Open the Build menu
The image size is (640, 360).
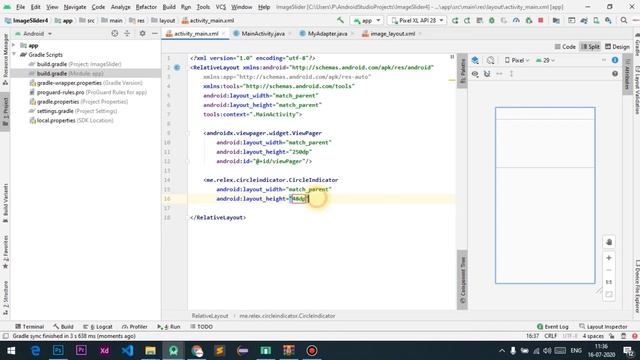point(169,7)
